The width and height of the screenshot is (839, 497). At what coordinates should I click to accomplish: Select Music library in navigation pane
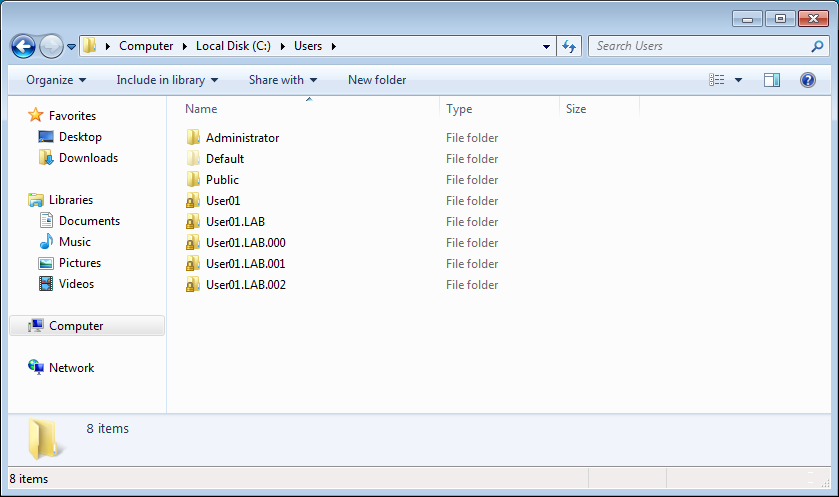74,242
